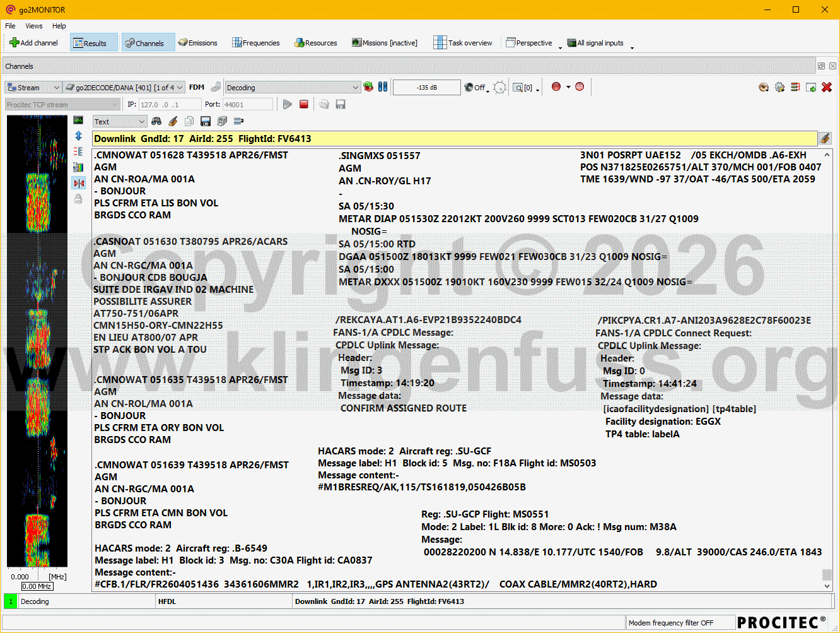Click the Add channel button
Image resolution: width=840 pixels, height=633 pixels.
tap(34, 43)
